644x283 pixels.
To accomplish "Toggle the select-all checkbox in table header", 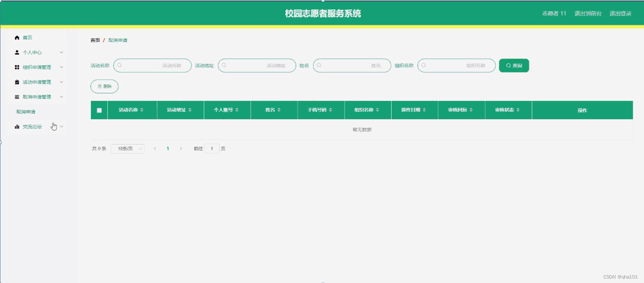I will (x=99, y=110).
